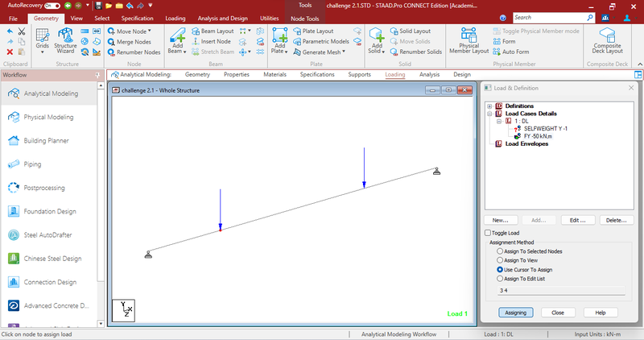
Task: Expand the Definitions tree node
Action: click(x=489, y=106)
